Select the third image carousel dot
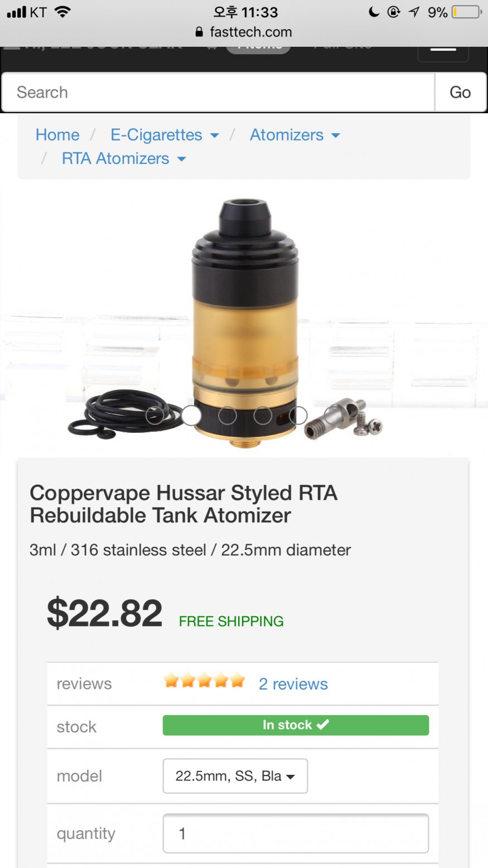The image size is (488, 868). [227, 416]
